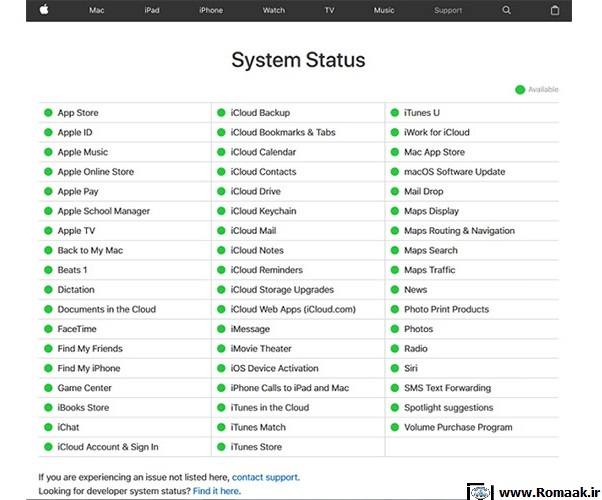Image resolution: width=602 pixels, height=500 pixels.
Task: Select the iCloud Calendar entry
Action: (263, 152)
